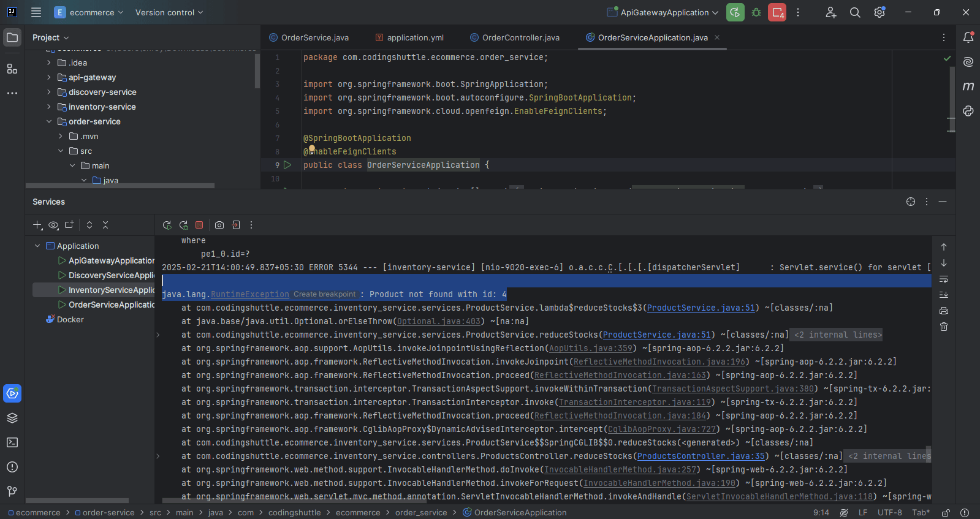Change UTF-8 file encoding in status bar
The height and width of the screenshot is (519, 980).
point(889,513)
